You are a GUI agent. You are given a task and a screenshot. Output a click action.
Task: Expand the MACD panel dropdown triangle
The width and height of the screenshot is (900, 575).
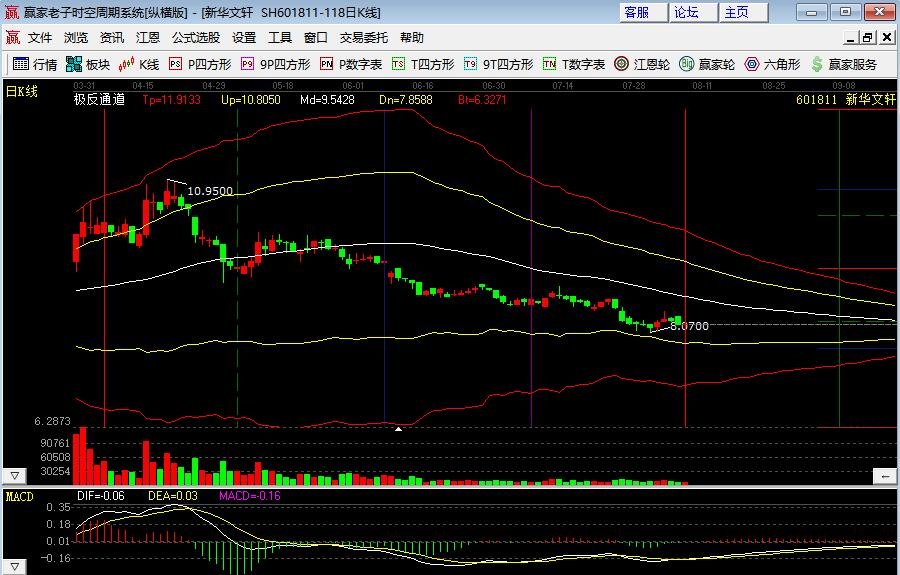pyautogui.click(x=14, y=567)
